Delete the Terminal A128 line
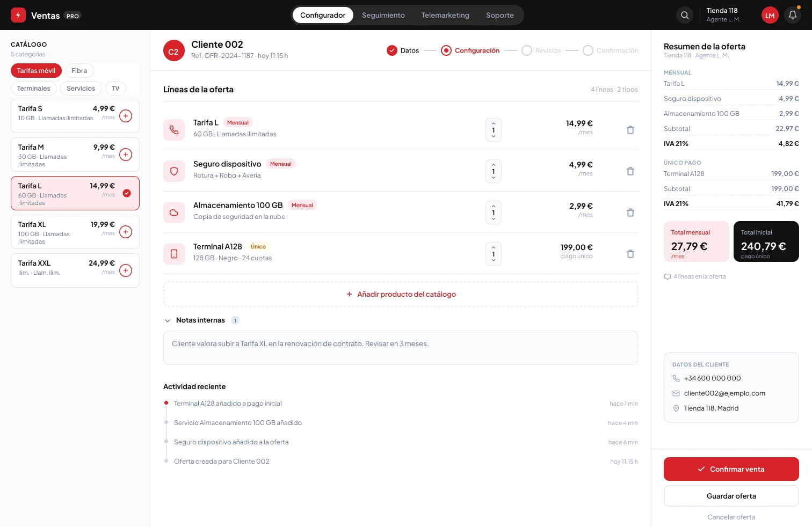Screen dimensions: 812x527 (630, 254)
